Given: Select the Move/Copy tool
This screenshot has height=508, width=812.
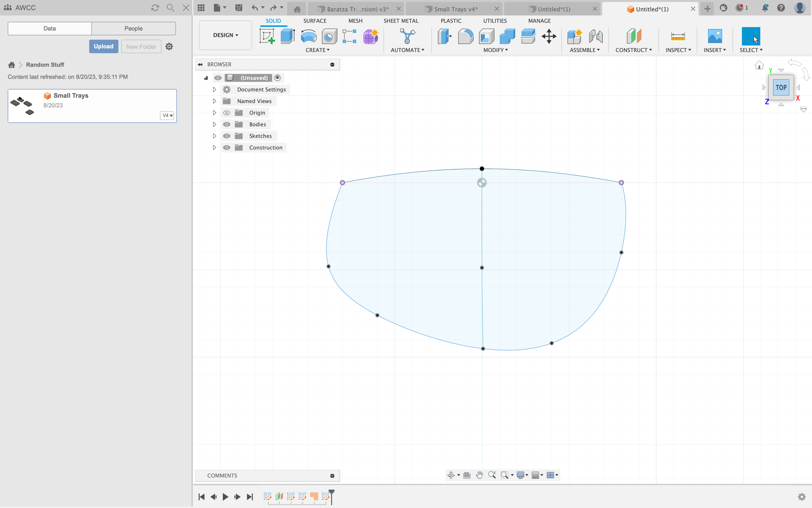Looking at the screenshot, I should click(x=549, y=36).
